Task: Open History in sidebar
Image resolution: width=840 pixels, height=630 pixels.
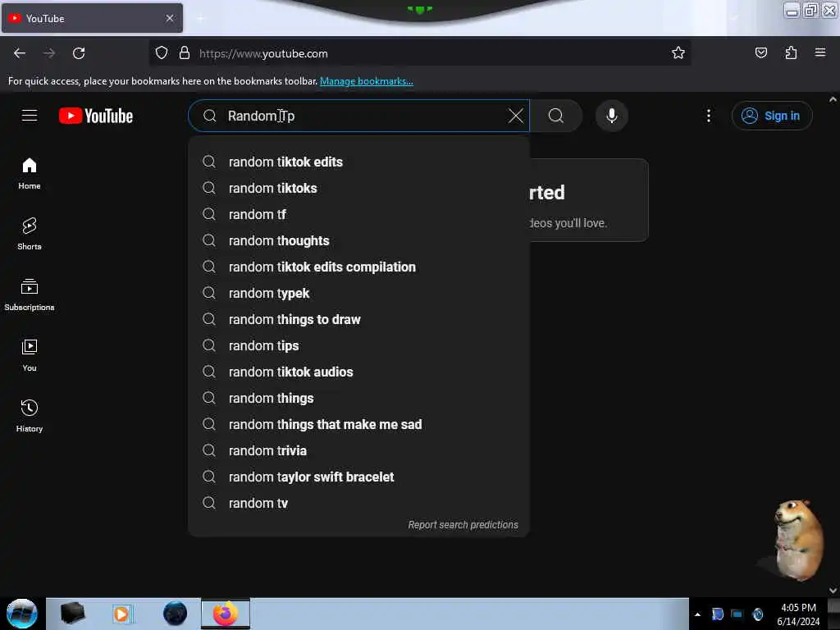Action: pyautogui.click(x=30, y=416)
